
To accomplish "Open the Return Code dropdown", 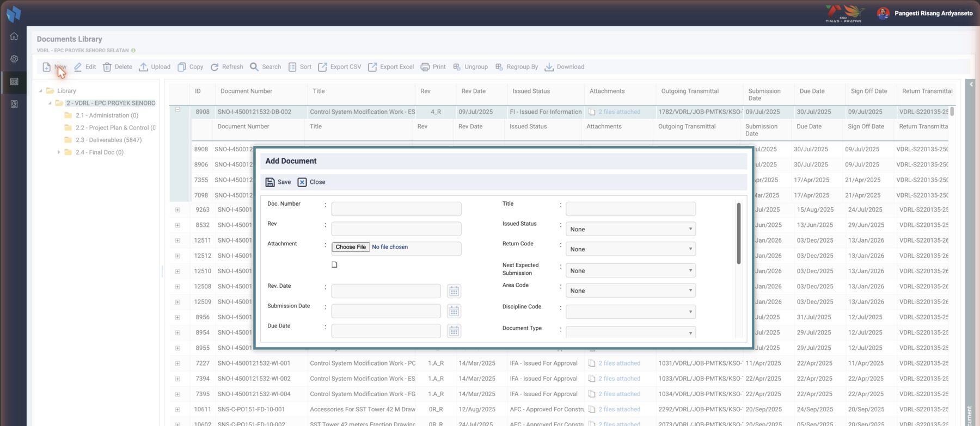I will pos(630,249).
